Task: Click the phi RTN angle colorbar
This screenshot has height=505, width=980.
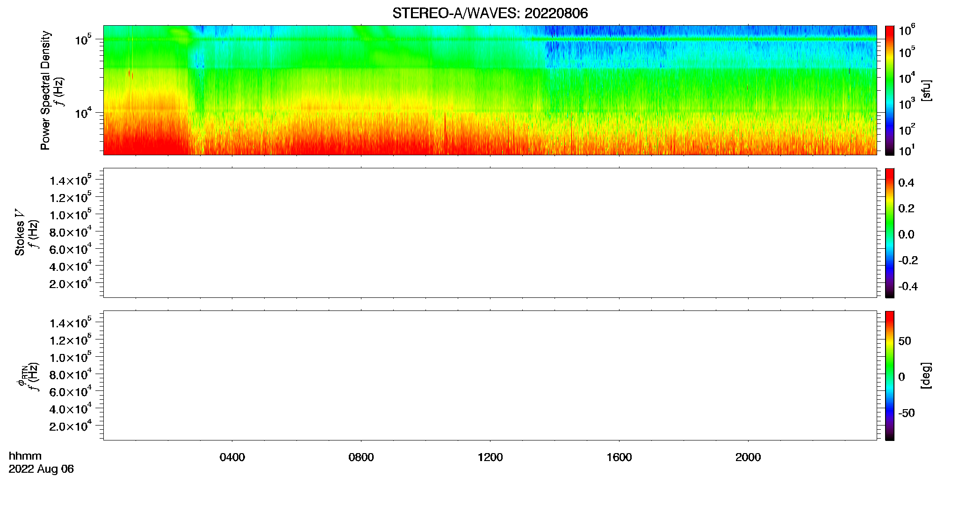Action: [x=890, y=375]
